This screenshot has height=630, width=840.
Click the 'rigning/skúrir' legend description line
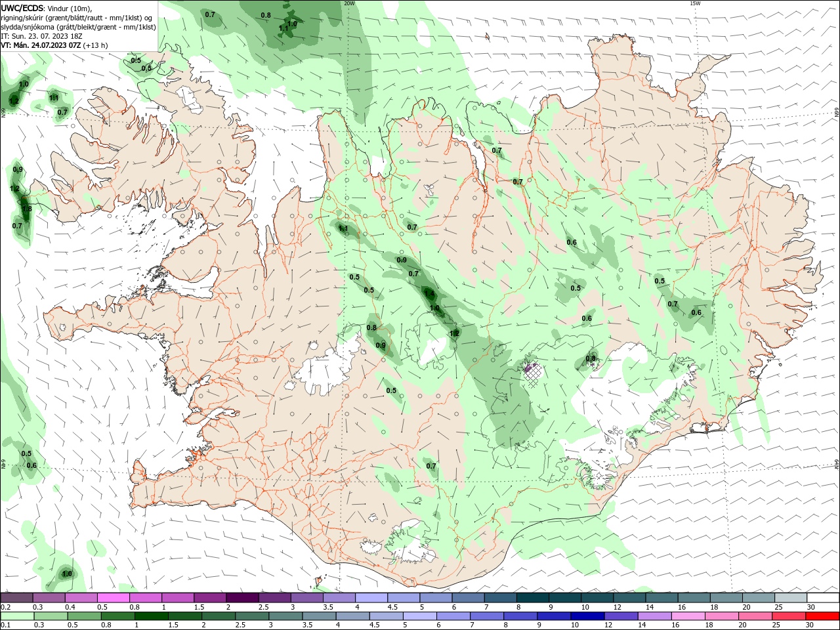[x=77, y=18]
